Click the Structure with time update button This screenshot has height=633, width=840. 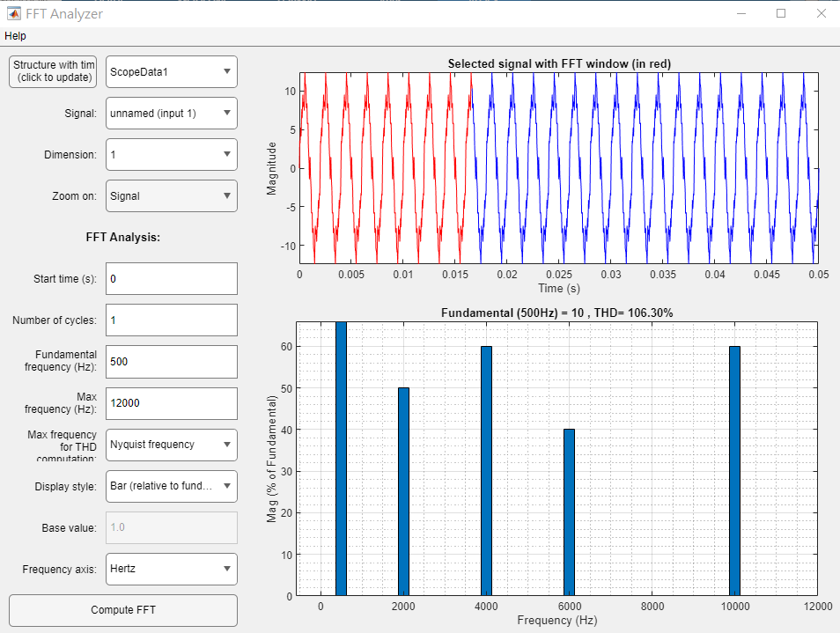[x=53, y=71]
